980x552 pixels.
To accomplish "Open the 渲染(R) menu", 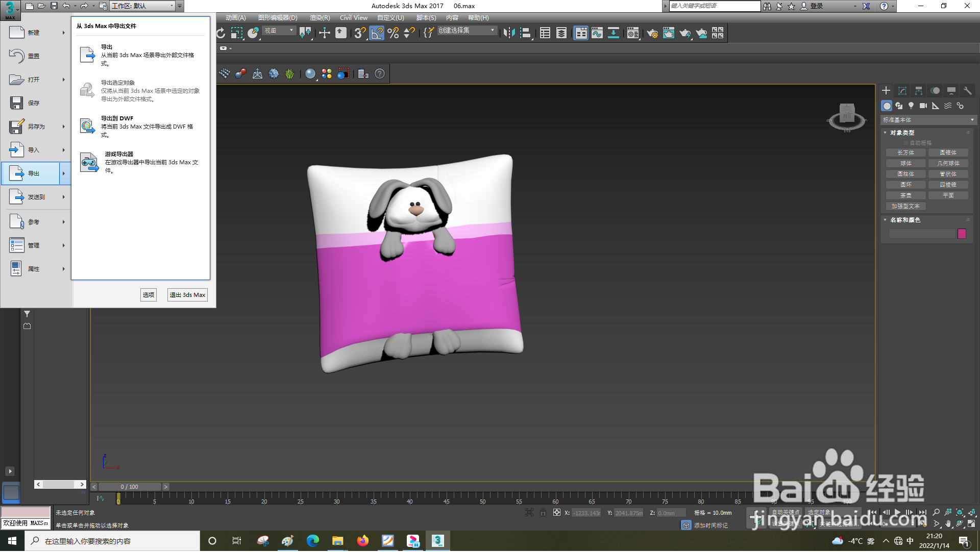I will click(320, 18).
